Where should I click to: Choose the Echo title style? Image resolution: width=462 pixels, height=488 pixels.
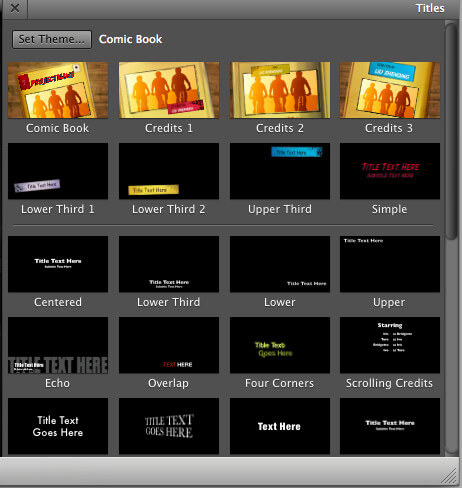[x=58, y=345]
